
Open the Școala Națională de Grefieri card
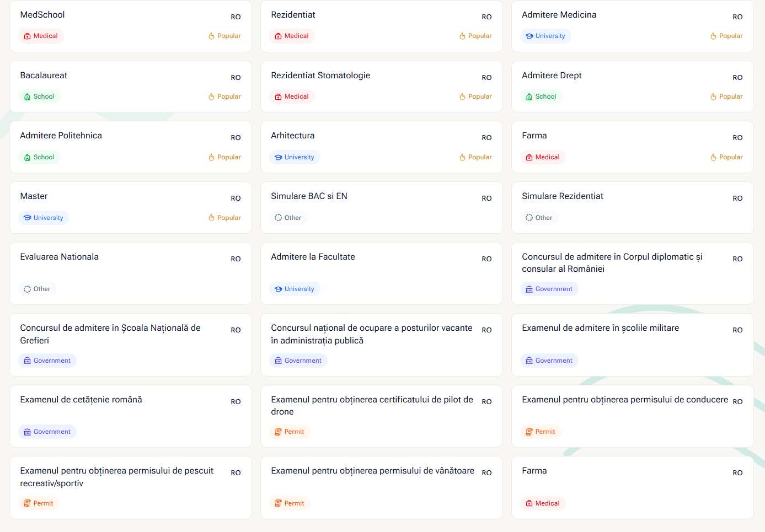[110, 334]
